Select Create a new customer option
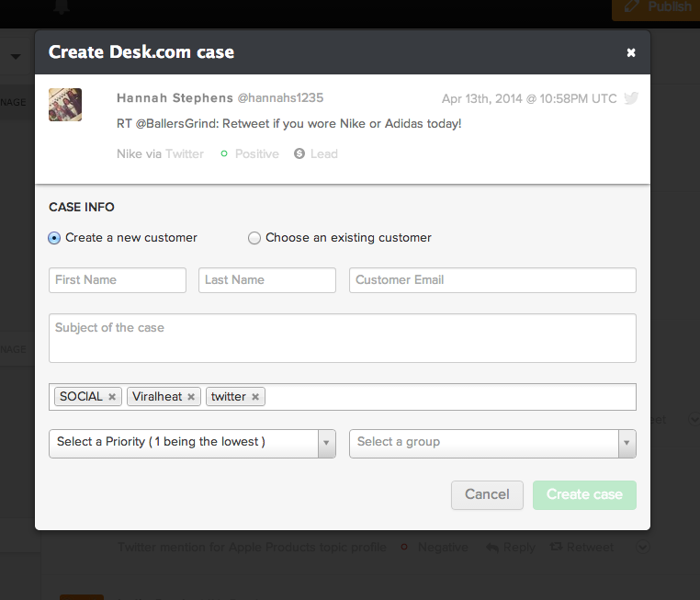Image resolution: width=700 pixels, height=600 pixels. click(x=55, y=238)
